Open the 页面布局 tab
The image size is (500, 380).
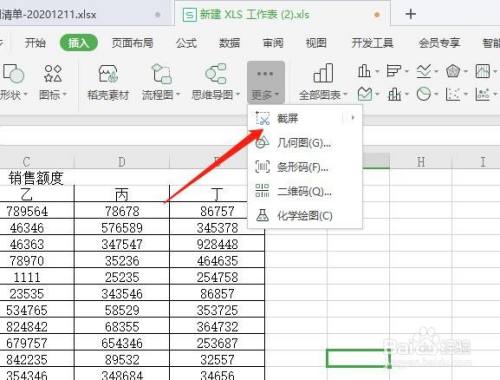(x=132, y=43)
